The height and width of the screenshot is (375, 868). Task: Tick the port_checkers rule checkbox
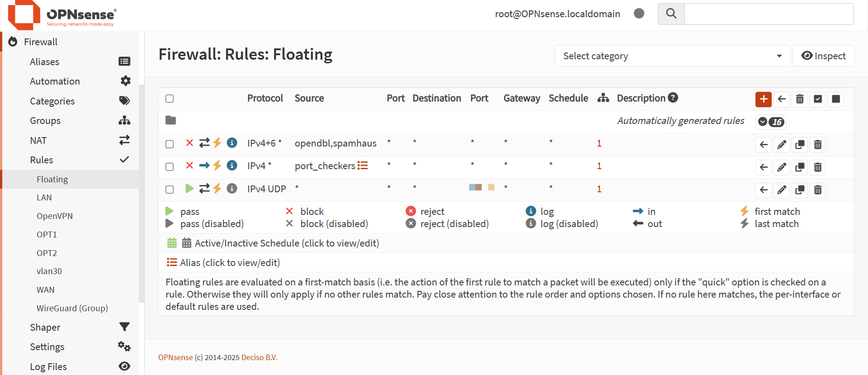pyautogui.click(x=170, y=167)
